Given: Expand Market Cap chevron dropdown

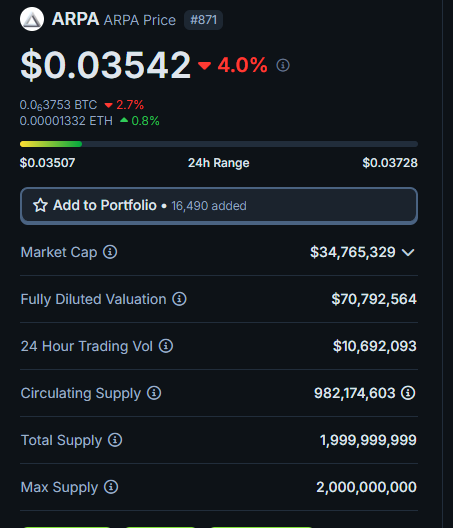Looking at the screenshot, I should pos(408,252).
